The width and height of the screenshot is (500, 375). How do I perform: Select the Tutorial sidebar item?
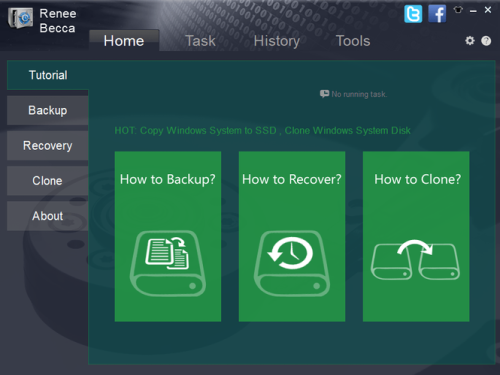coord(48,75)
